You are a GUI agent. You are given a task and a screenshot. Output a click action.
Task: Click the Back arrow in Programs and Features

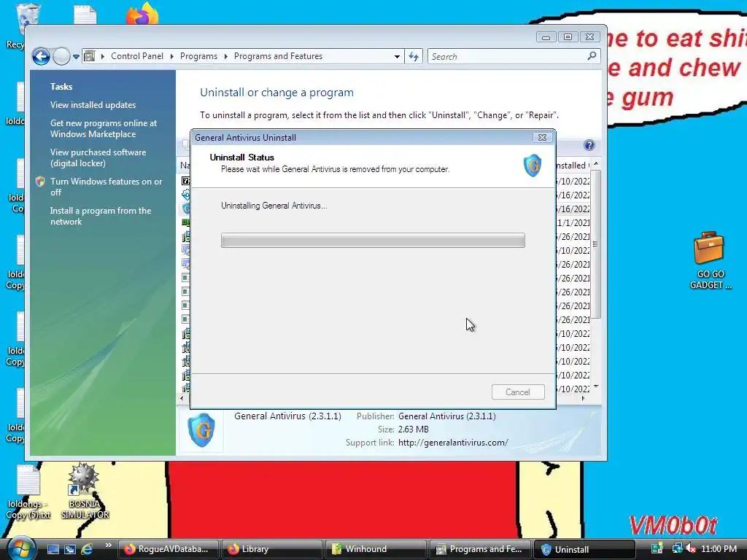pos(42,57)
